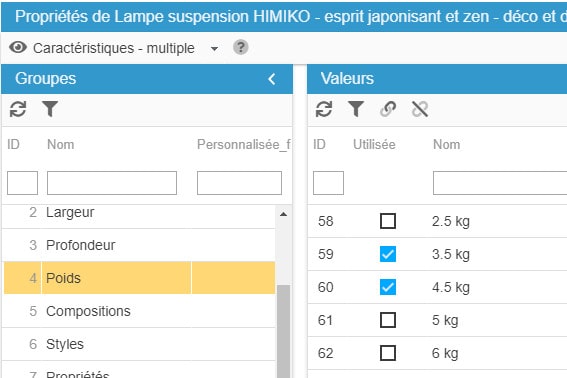Check the 2.5 kg value checkbox
This screenshot has width=567, height=378.
coord(388,221)
